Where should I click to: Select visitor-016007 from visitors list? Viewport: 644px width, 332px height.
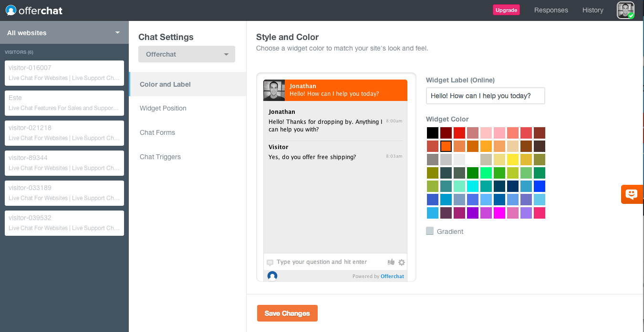64,73
